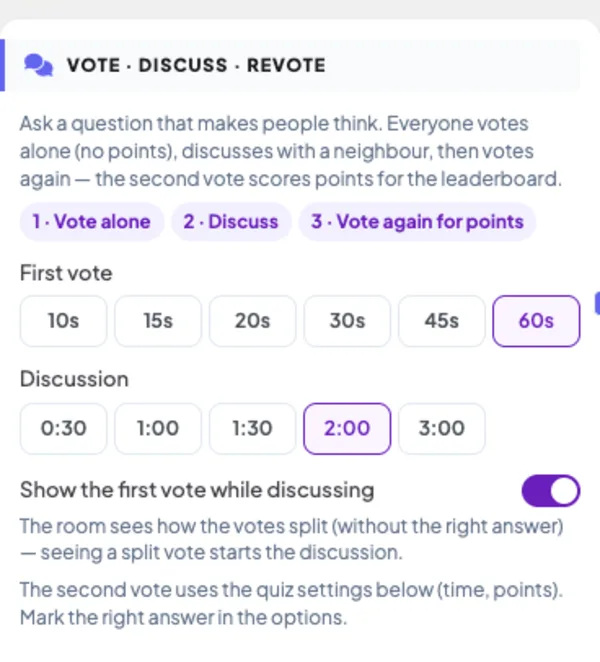
Task: Select the 60s first vote option
Action: pos(536,321)
